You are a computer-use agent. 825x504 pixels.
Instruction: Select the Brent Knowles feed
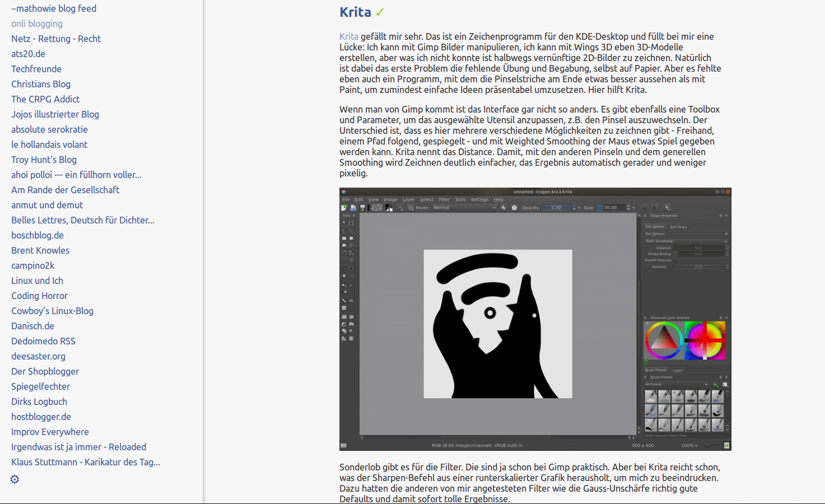[x=40, y=250]
